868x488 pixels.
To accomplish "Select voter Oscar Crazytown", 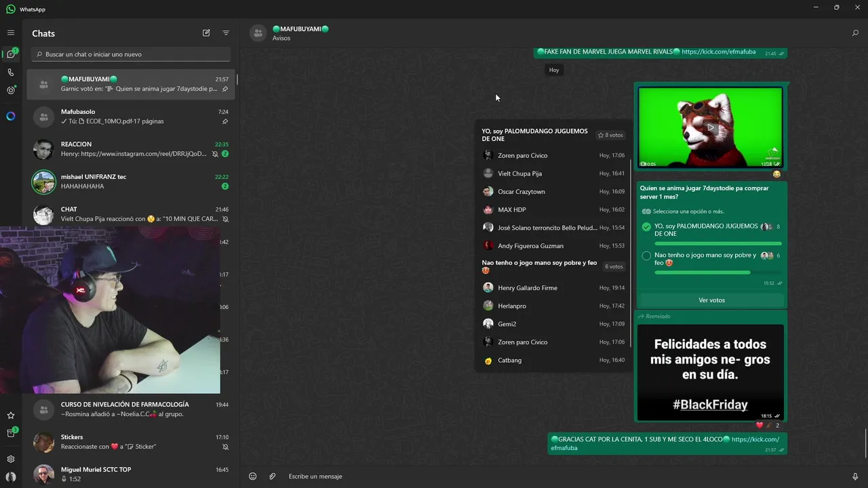I will (x=553, y=192).
